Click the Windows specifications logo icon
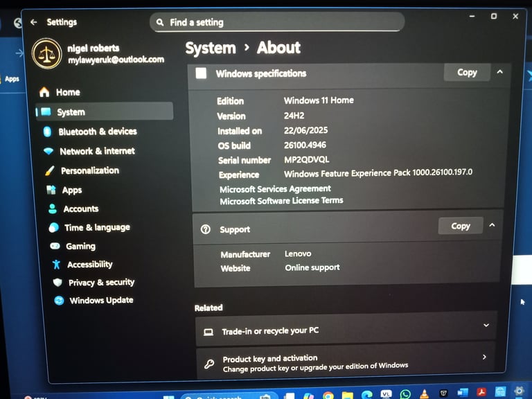Image resolution: width=532 pixels, height=399 pixels. click(x=201, y=73)
